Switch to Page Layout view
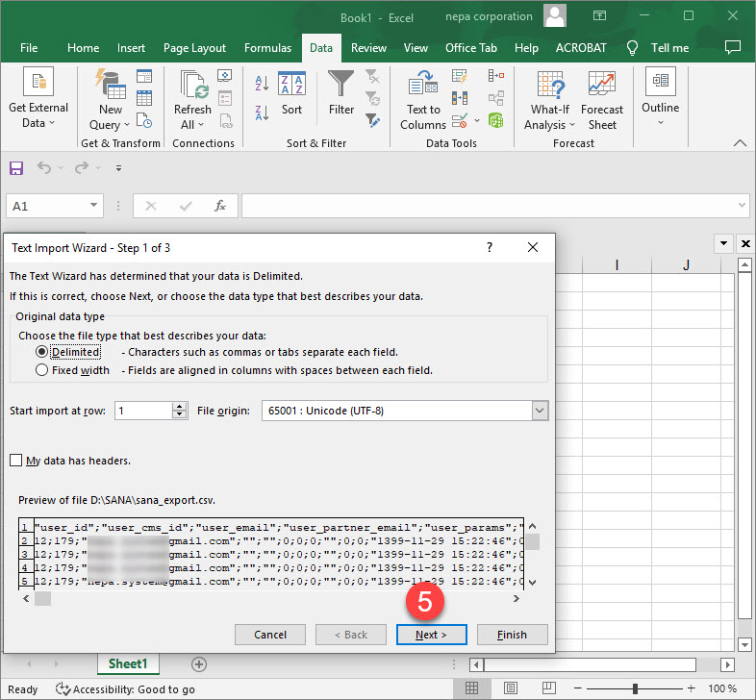 (x=510, y=688)
